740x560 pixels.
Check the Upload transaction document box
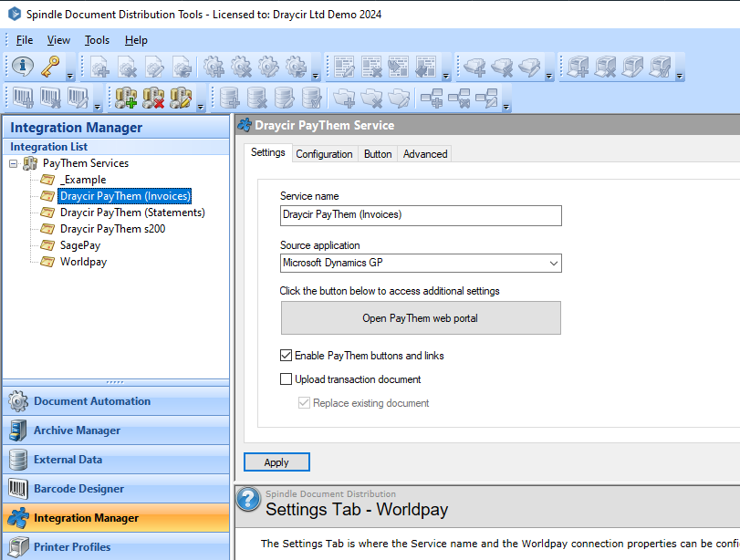pyautogui.click(x=286, y=379)
